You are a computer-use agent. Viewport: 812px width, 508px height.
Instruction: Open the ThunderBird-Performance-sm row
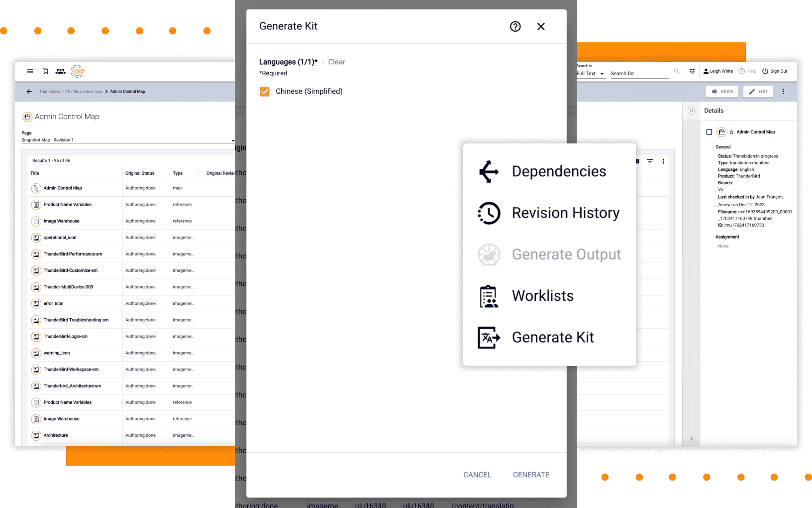(131, 254)
